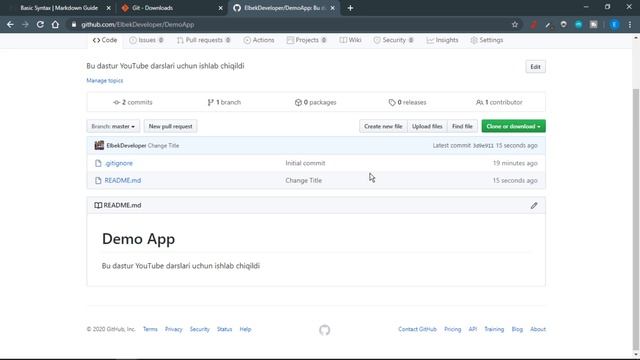Open the browser home page icon
Image resolution: width=640 pixels, height=360 pixels.
coord(55,24)
